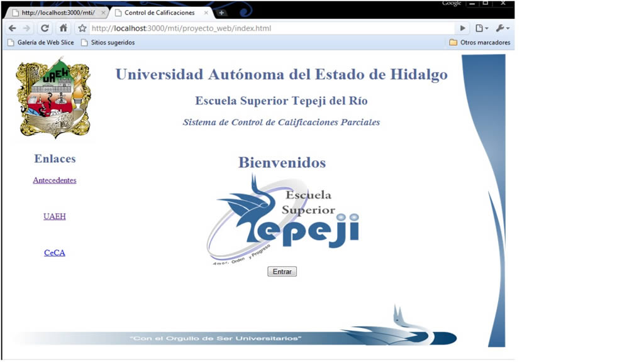The height and width of the screenshot is (362, 644).
Task: Switch to the http://localhost:3000/mti/ tab
Action: coord(57,13)
